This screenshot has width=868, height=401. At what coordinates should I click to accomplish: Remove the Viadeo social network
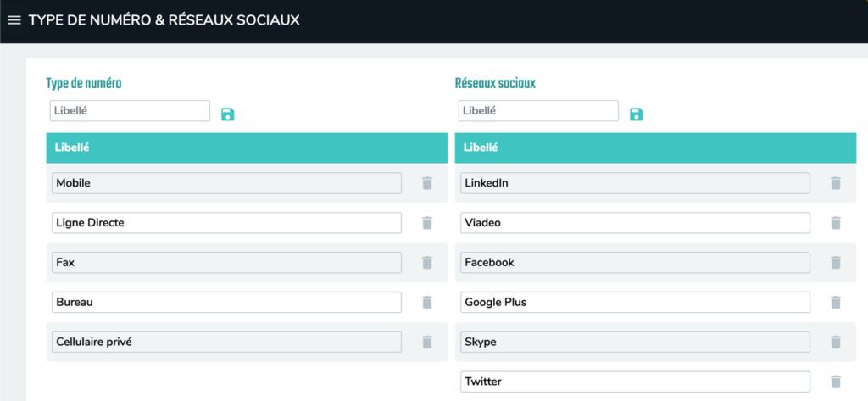point(836,223)
